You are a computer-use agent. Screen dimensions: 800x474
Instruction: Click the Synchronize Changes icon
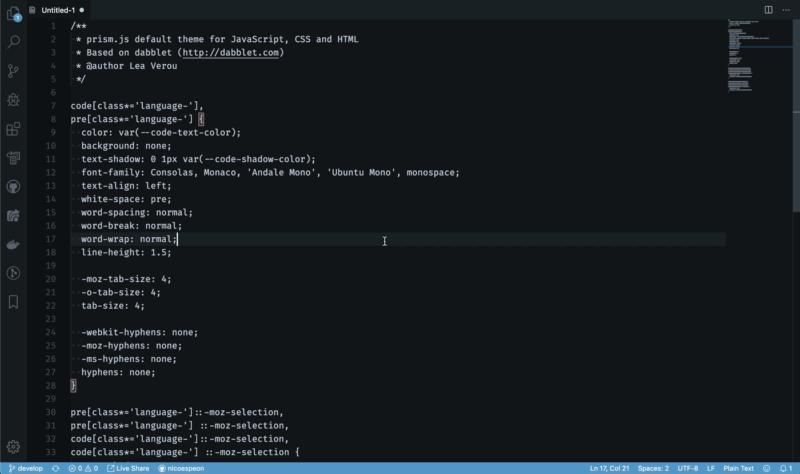(56, 468)
